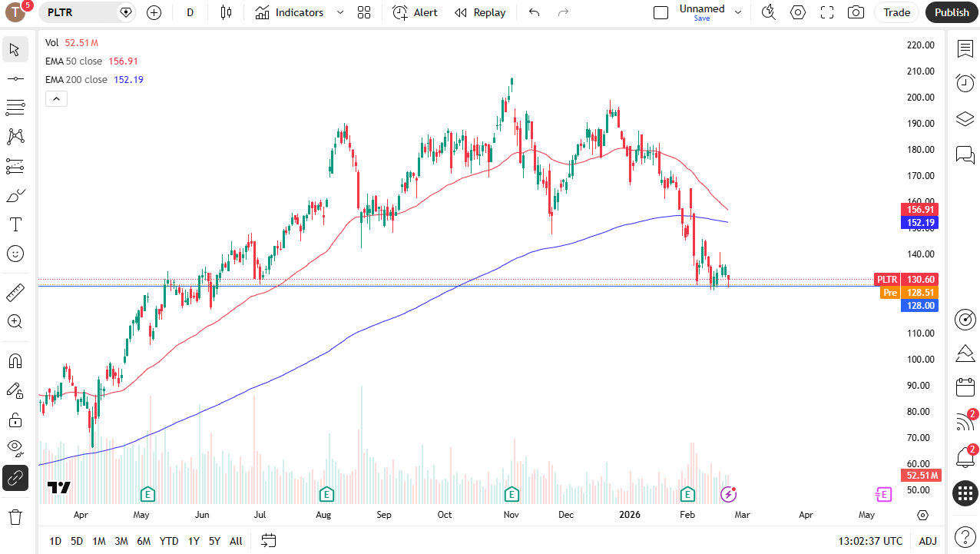
Task: Switch to 1D date range
Action: [x=55, y=541]
